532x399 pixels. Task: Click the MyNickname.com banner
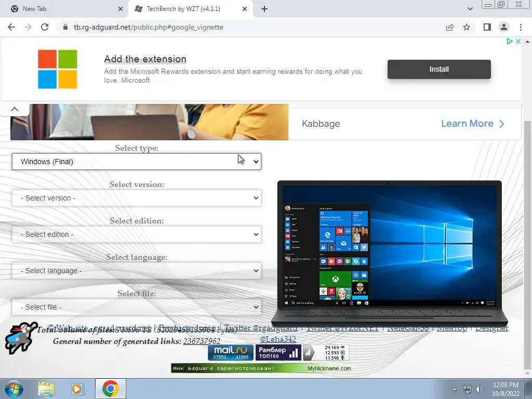[261, 368]
